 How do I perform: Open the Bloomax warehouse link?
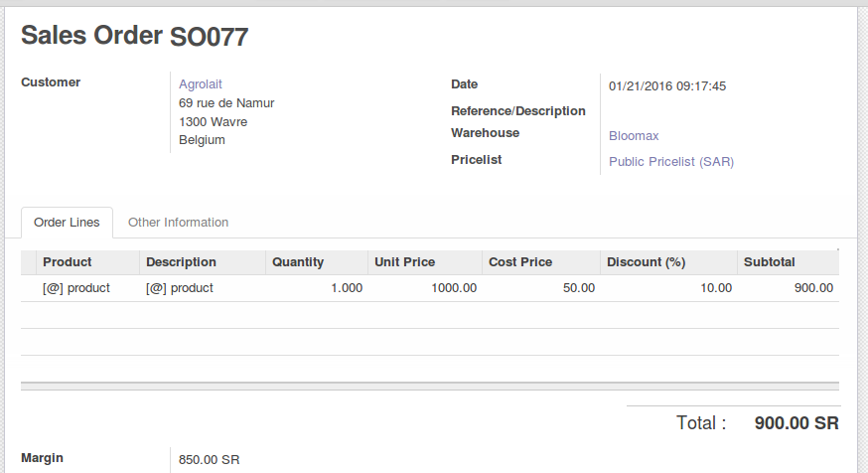click(634, 136)
